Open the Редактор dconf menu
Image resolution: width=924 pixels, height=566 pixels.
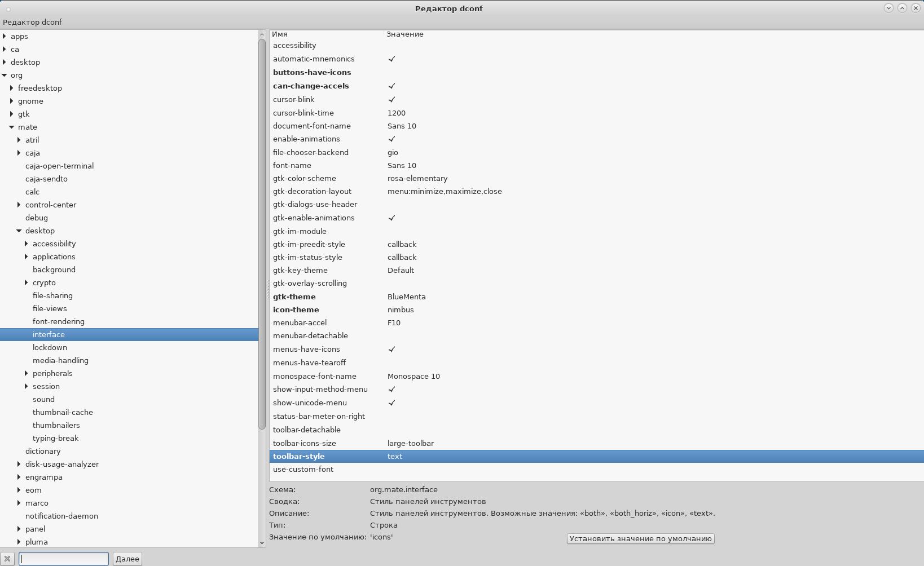(x=32, y=22)
